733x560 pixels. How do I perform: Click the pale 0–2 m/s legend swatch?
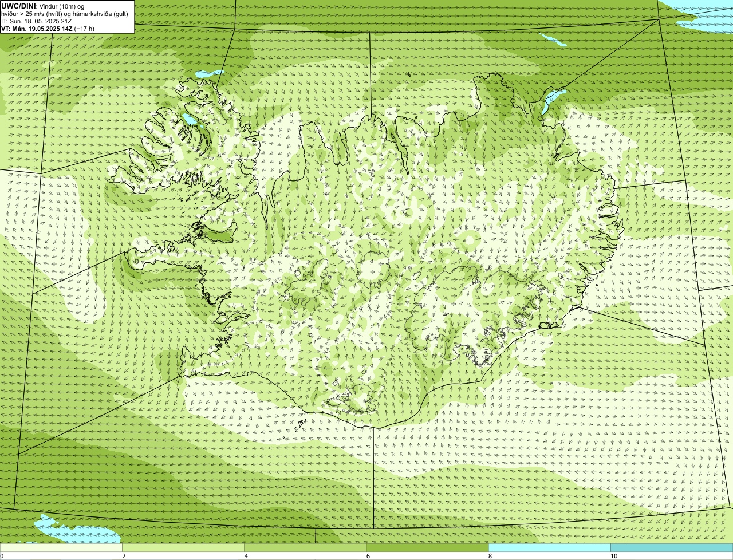tap(61, 547)
